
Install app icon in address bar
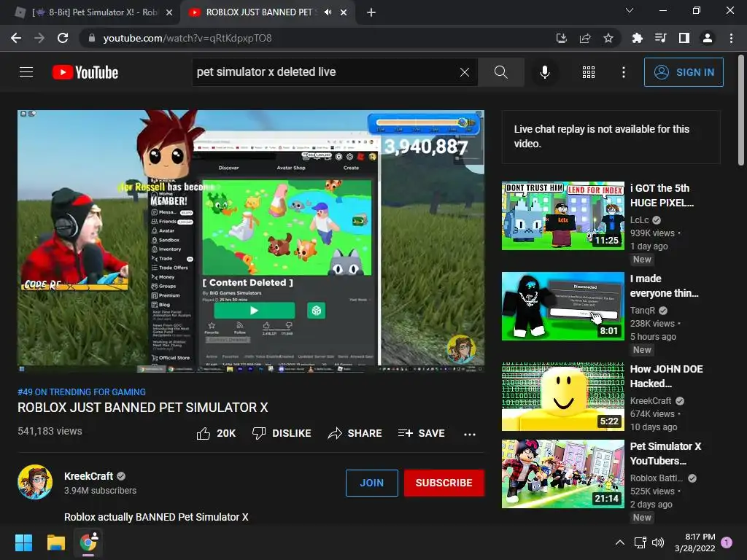pyautogui.click(x=562, y=38)
